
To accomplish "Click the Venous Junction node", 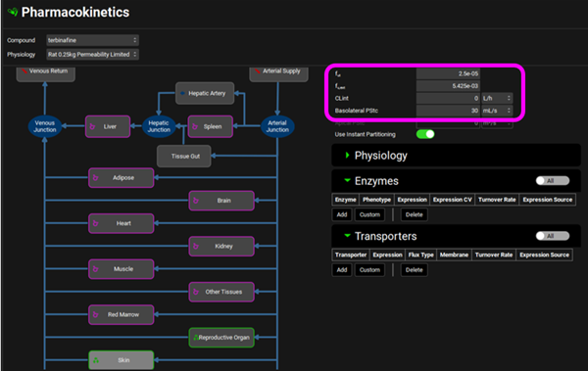I will pyautogui.click(x=45, y=126).
